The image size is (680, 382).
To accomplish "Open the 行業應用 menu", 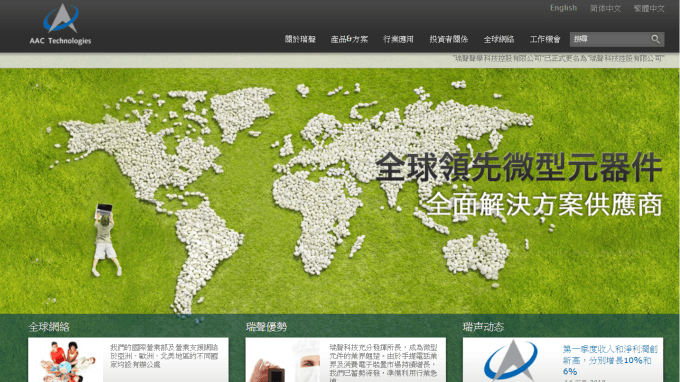I will pos(398,39).
